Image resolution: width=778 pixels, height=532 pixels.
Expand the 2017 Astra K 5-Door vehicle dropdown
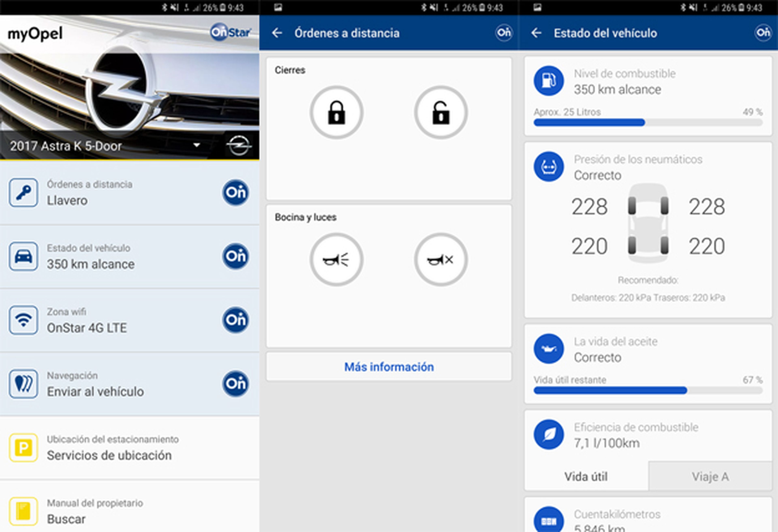coord(197,145)
